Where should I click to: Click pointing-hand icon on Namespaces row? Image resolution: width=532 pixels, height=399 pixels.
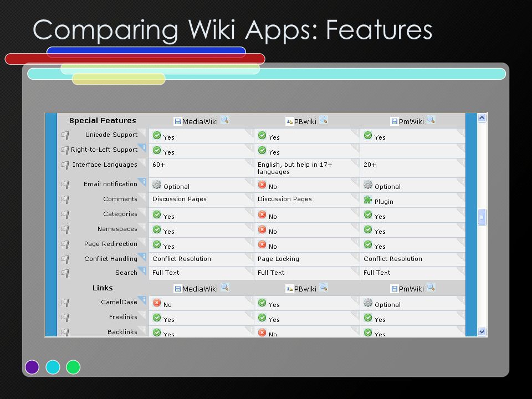[x=65, y=229]
